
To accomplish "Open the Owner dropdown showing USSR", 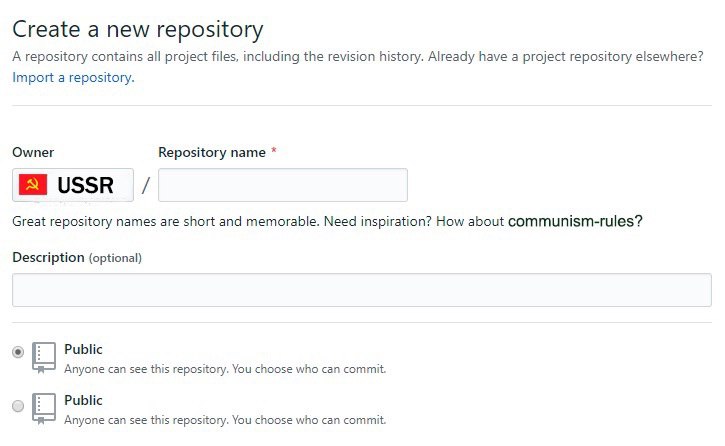I will point(73,185).
